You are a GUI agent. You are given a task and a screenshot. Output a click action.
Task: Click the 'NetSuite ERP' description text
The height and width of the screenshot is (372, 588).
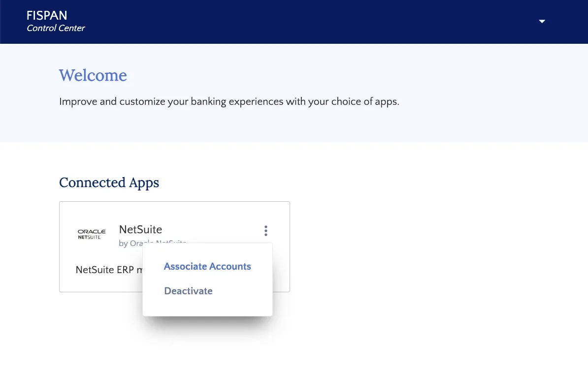[x=109, y=270]
